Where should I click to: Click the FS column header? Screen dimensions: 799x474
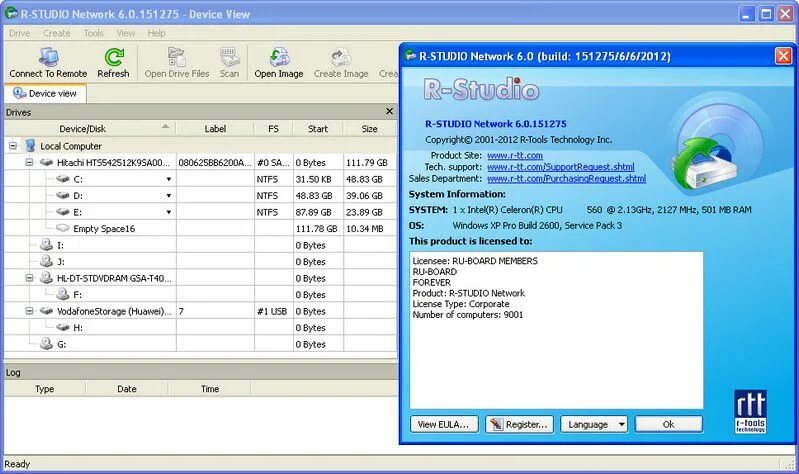coord(274,129)
